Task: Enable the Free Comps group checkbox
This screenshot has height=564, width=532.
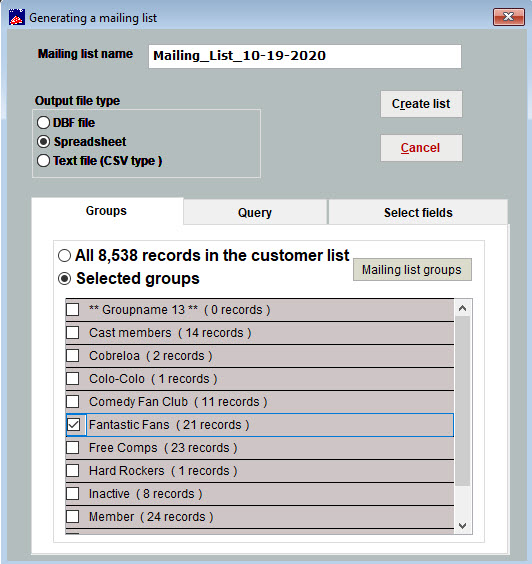Action: pyautogui.click(x=73, y=448)
